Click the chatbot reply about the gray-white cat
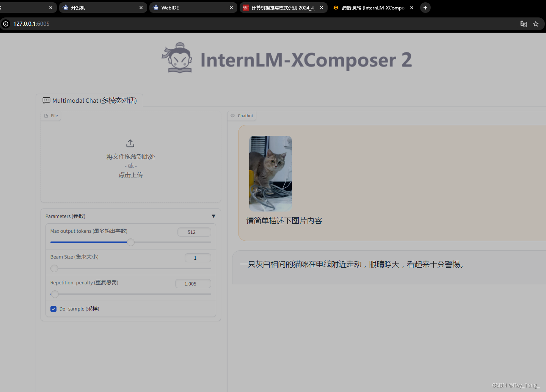546x392 pixels. point(352,264)
